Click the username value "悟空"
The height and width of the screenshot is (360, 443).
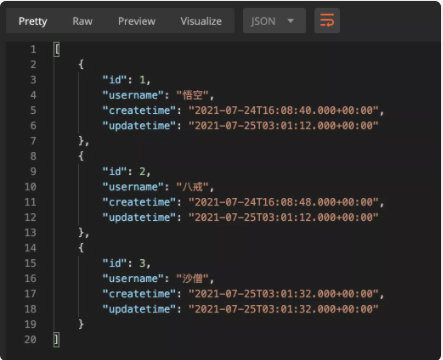pyautogui.click(x=193, y=95)
